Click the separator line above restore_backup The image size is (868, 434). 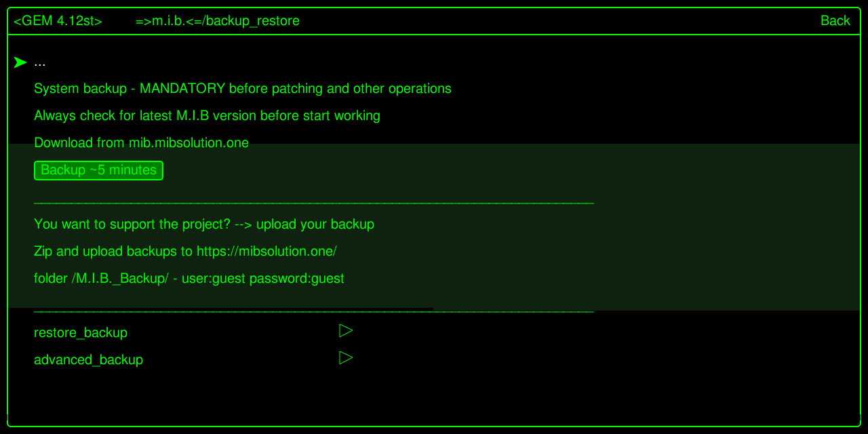313,312
